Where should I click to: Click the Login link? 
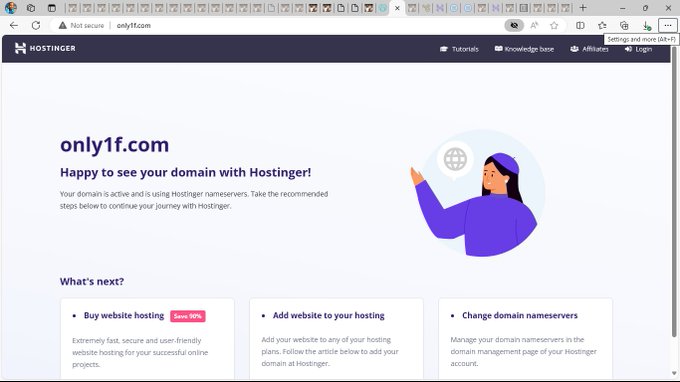[638, 49]
